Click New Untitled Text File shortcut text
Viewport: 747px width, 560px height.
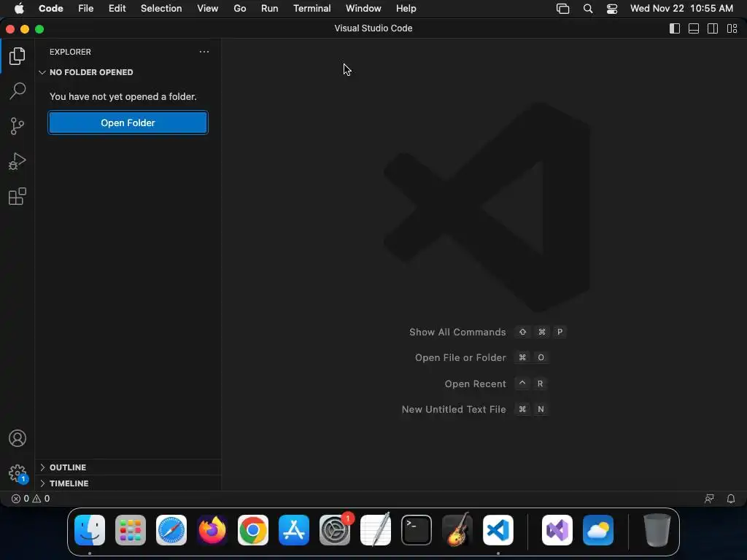[x=454, y=410]
